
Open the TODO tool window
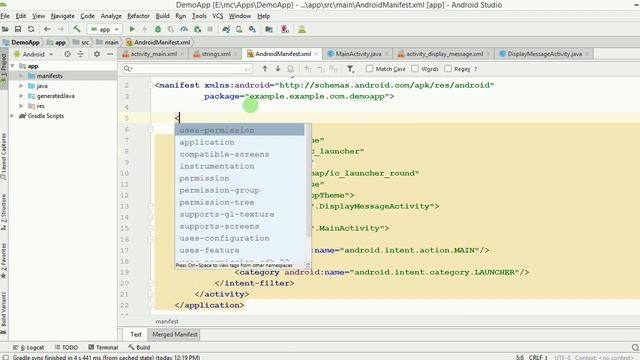pyautogui.click(x=67, y=347)
